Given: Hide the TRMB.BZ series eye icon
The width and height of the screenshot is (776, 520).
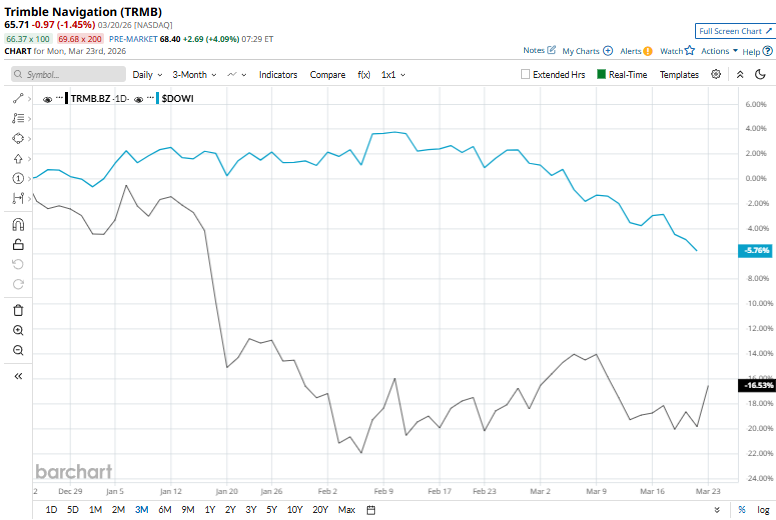Looking at the screenshot, I should (x=48, y=99).
